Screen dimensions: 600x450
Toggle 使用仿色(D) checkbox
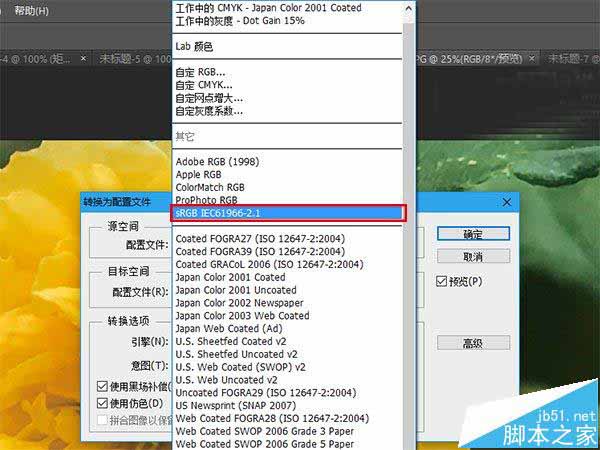[x=102, y=403]
